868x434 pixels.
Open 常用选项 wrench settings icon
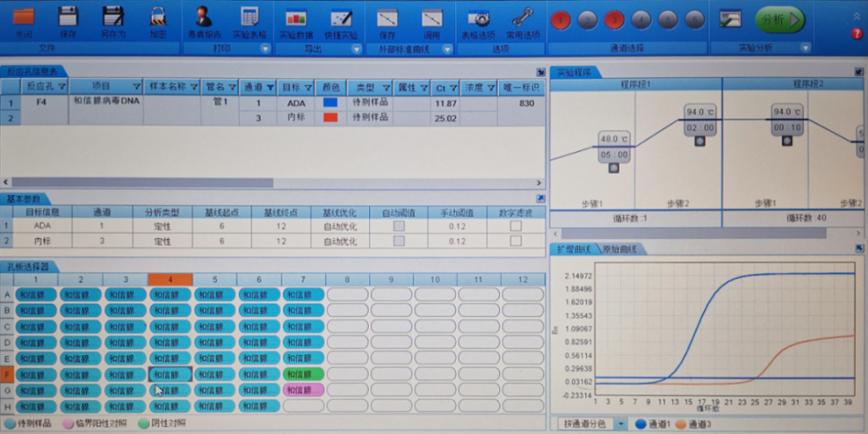coord(523,17)
